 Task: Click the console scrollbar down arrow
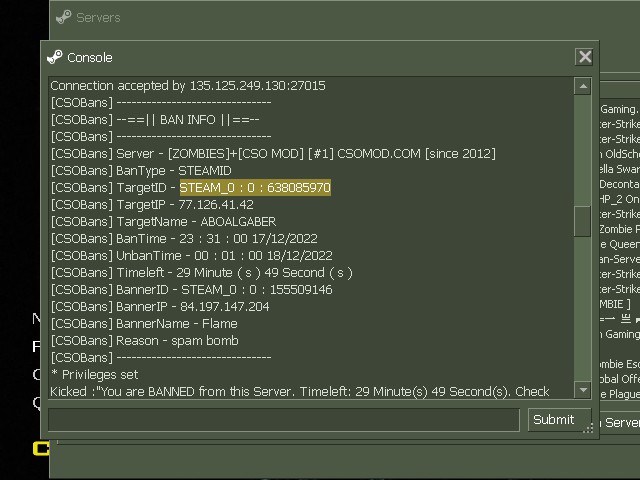click(583, 389)
